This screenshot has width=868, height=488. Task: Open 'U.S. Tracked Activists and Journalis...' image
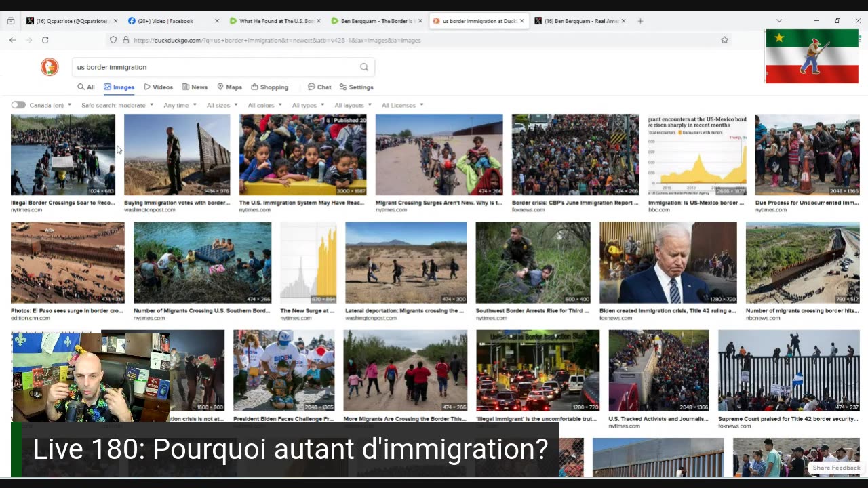click(658, 371)
